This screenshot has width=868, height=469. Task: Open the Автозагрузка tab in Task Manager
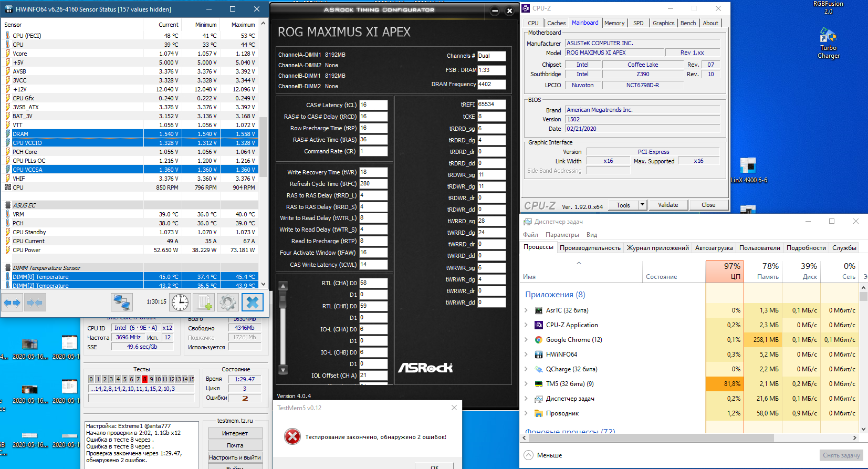tap(714, 248)
